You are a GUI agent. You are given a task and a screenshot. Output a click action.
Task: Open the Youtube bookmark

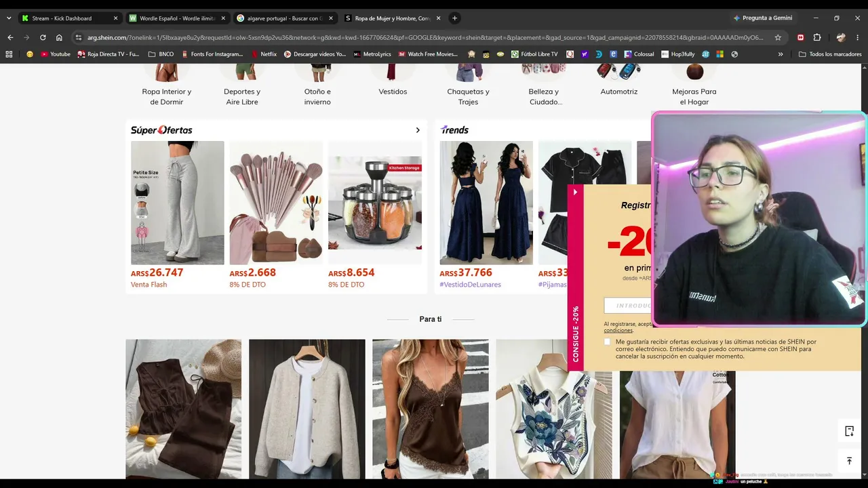click(55, 54)
